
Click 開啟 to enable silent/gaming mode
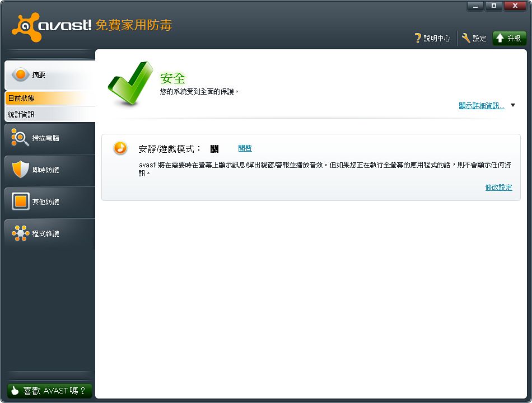click(x=245, y=148)
